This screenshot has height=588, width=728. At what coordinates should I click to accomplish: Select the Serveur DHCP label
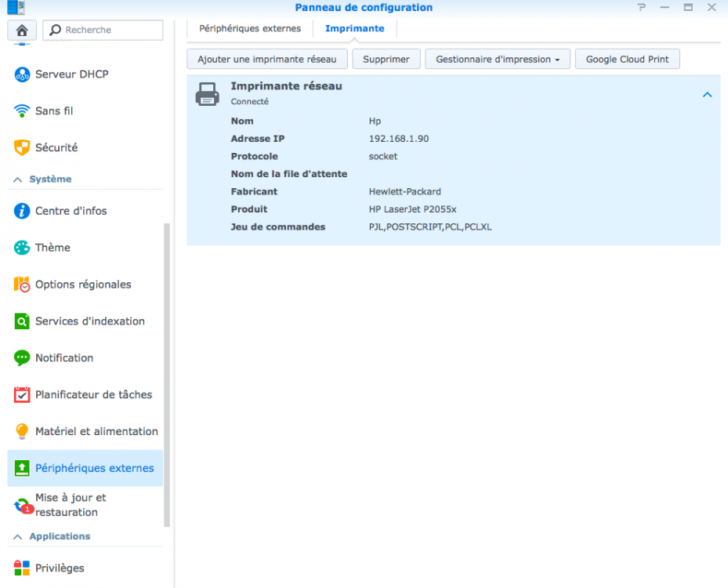click(x=72, y=74)
